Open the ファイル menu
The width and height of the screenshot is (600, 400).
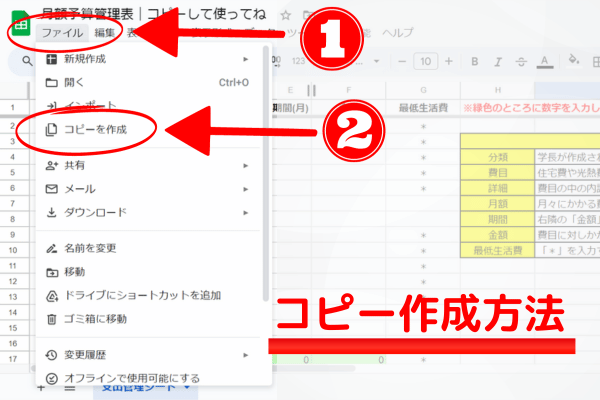62,33
